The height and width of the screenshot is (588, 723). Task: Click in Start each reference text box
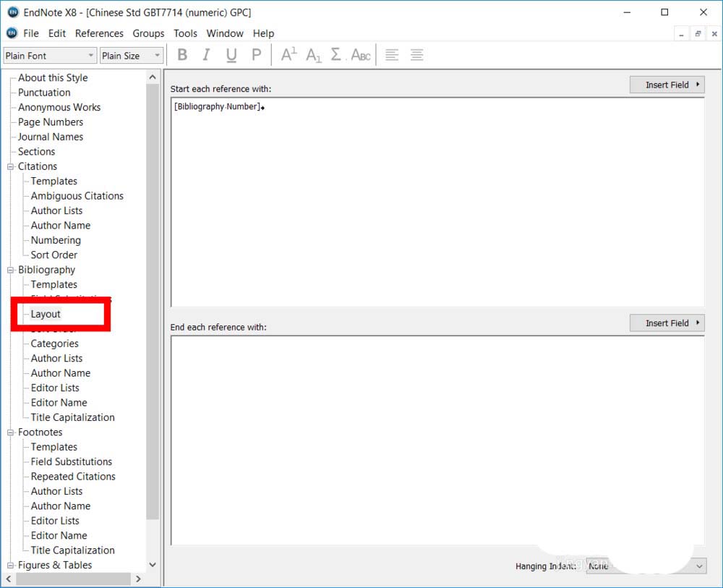[x=437, y=202]
